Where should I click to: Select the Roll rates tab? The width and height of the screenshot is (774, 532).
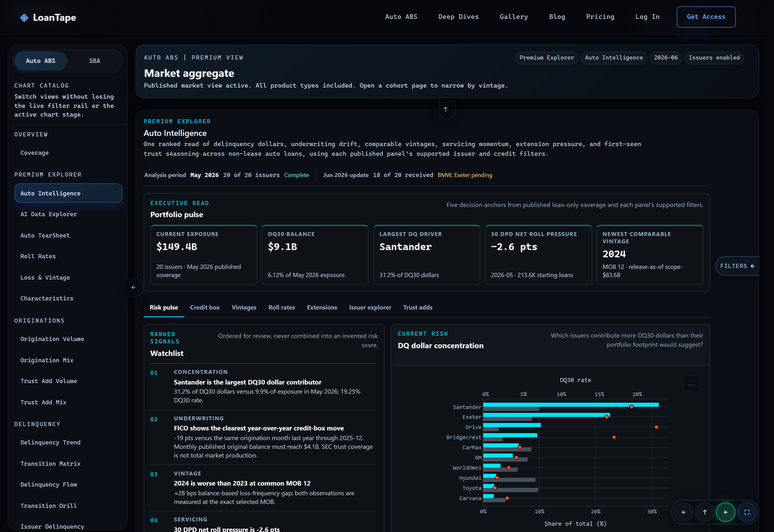282,308
